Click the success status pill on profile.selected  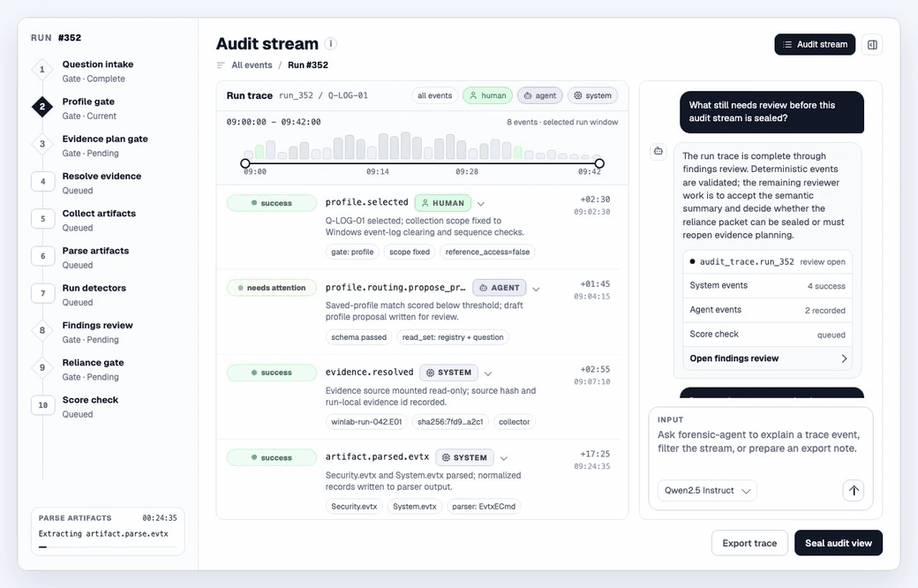pyautogui.click(x=272, y=203)
